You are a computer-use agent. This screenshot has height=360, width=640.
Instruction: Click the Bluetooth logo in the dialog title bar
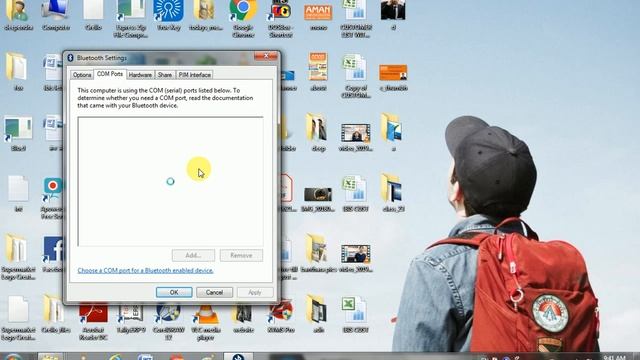tap(70, 58)
